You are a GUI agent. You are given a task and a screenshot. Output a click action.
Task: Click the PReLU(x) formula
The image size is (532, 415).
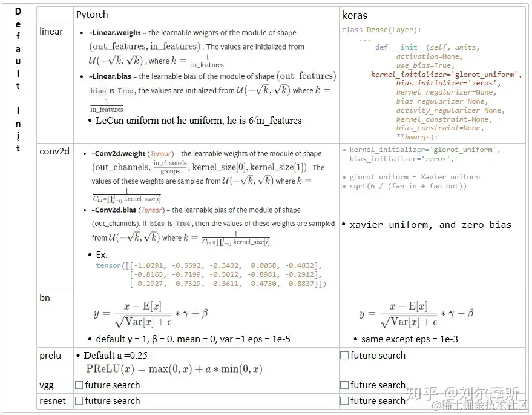(174, 369)
